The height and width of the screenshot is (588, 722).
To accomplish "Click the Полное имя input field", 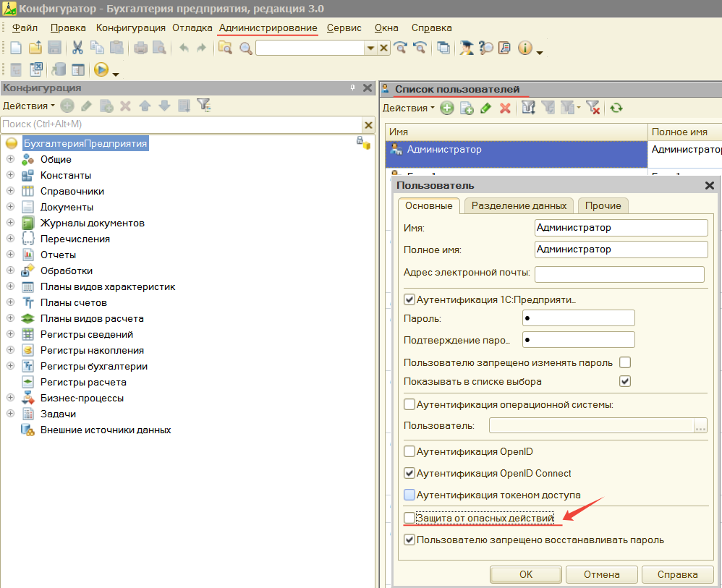I will (621, 250).
